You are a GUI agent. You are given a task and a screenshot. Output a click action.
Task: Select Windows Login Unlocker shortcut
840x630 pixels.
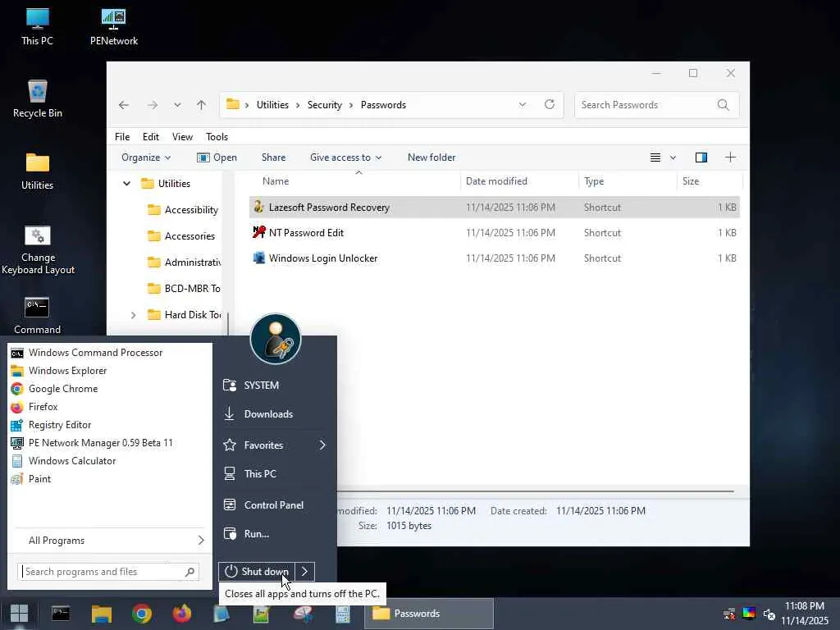[494, 258]
